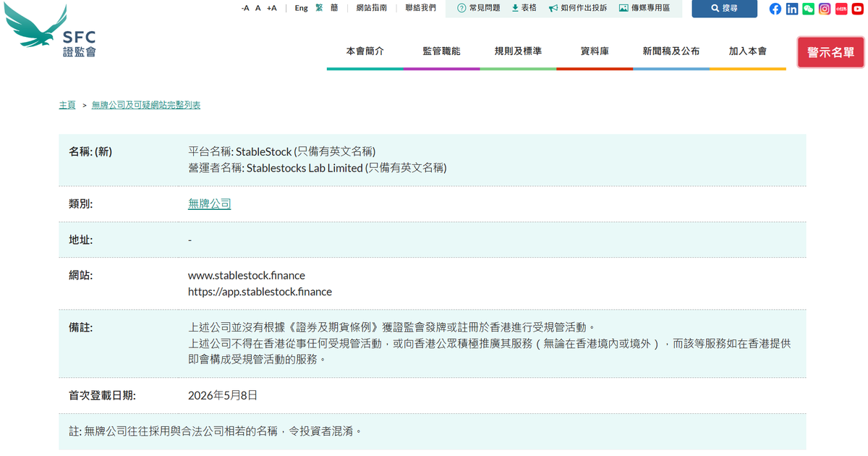The height and width of the screenshot is (456, 868).
Task: Switch language to Eng
Action: [x=301, y=8]
